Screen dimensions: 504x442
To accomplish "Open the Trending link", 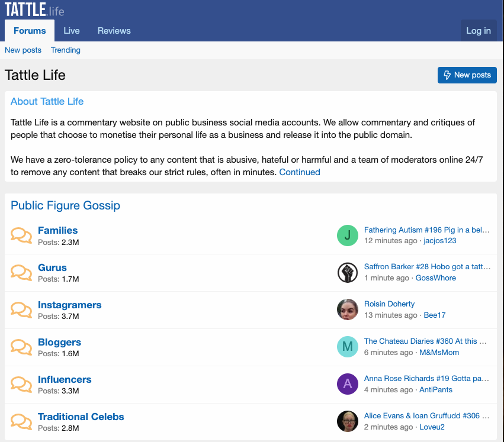I will [x=66, y=50].
